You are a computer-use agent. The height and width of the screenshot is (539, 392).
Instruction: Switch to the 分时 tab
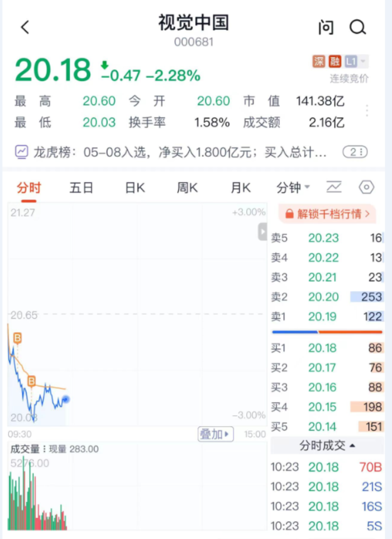coord(29,188)
